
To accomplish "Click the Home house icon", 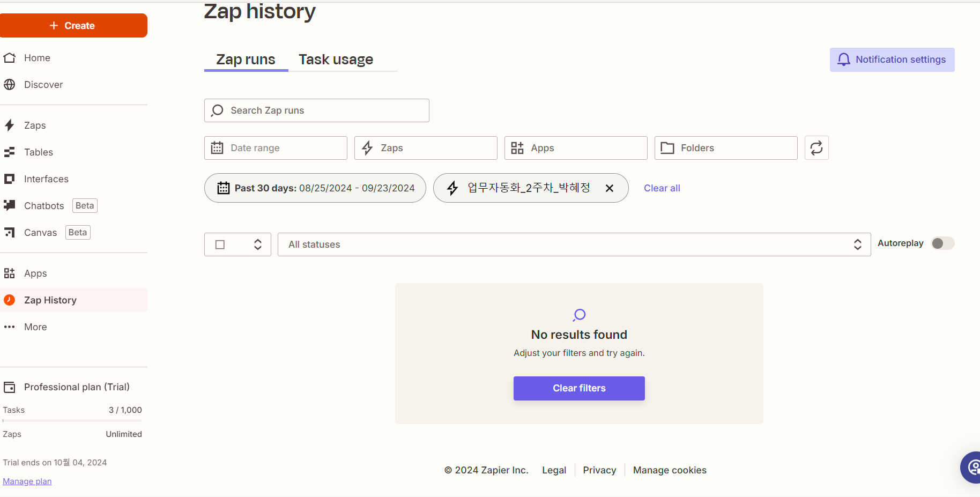I will [10, 58].
